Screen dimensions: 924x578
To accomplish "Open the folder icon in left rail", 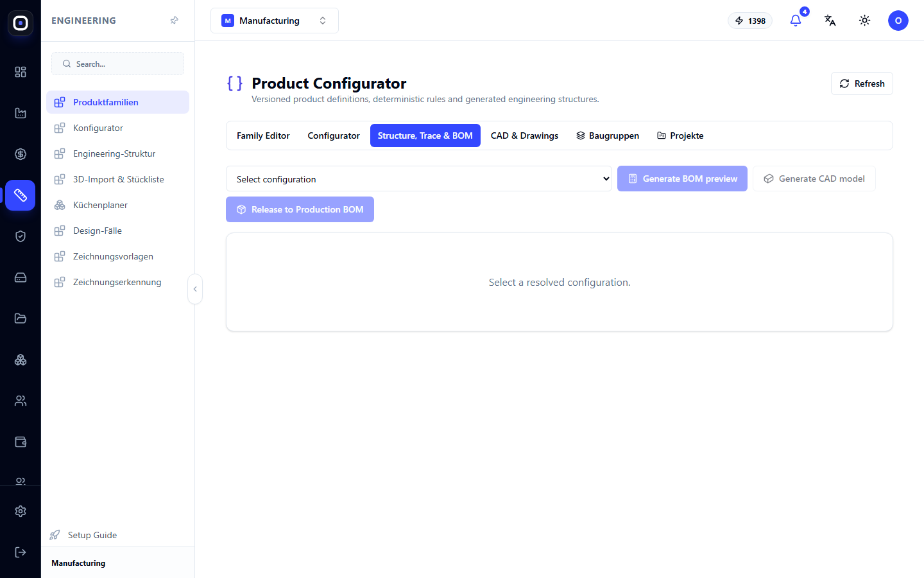I will [21, 319].
